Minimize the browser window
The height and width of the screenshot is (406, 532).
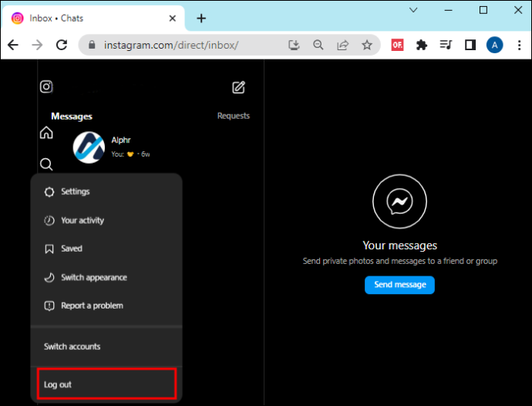[448, 10]
